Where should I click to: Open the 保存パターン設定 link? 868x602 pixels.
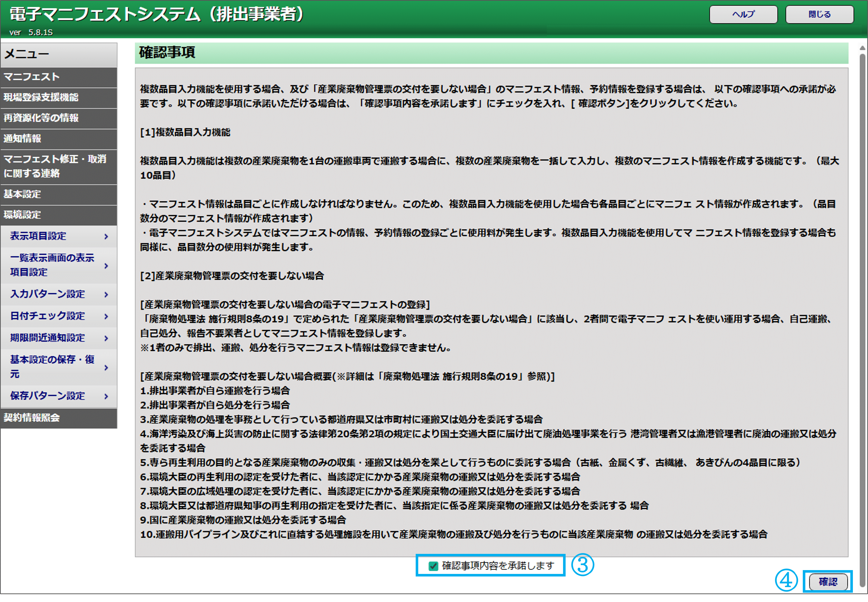48,396
